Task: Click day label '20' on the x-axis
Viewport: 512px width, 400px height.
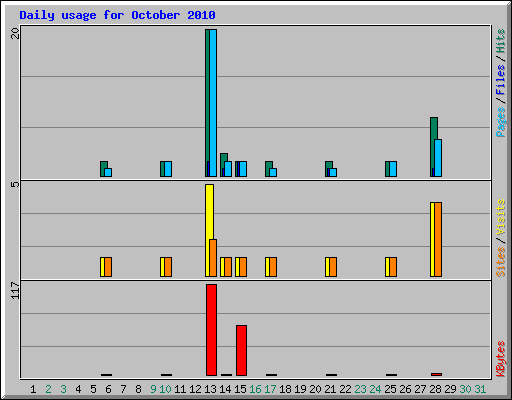Action: [x=315, y=389]
